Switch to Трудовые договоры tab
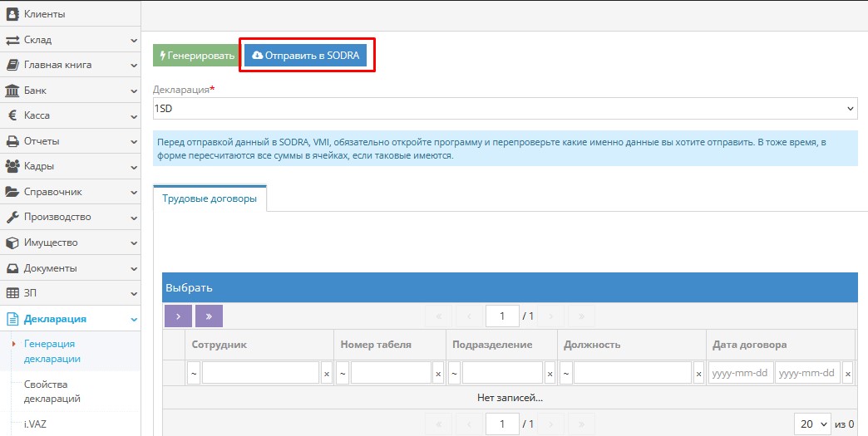 point(210,199)
